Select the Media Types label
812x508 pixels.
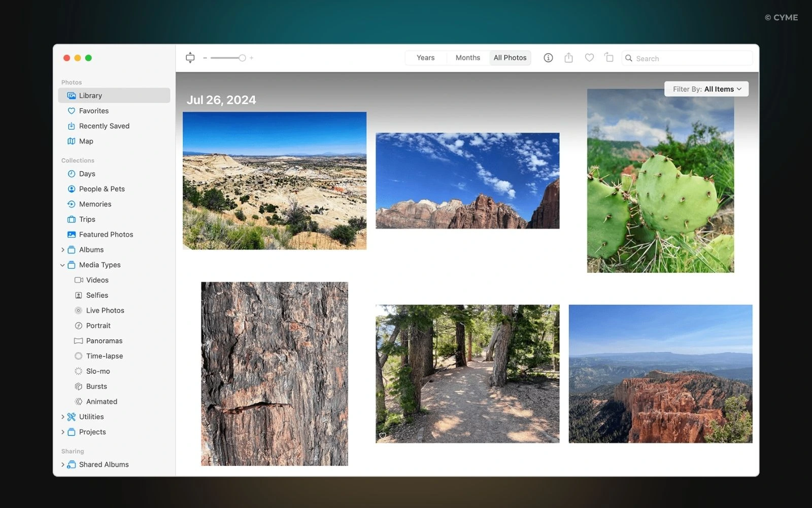100,265
